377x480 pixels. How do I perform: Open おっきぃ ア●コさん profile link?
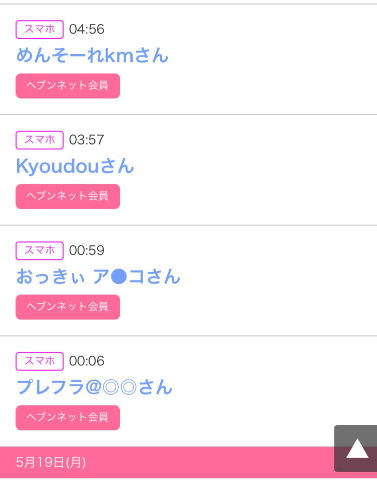(x=98, y=277)
